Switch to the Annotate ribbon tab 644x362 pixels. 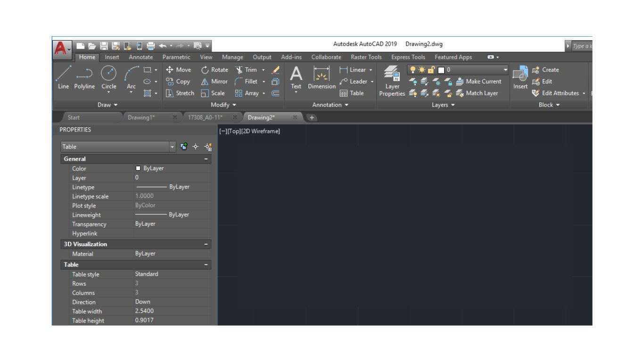(140, 57)
